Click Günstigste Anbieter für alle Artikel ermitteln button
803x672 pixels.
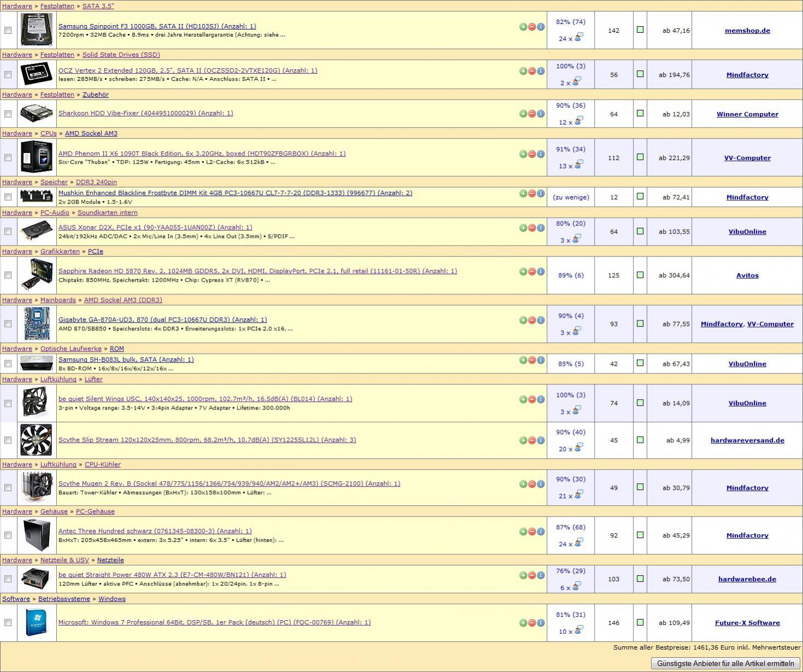click(x=725, y=663)
